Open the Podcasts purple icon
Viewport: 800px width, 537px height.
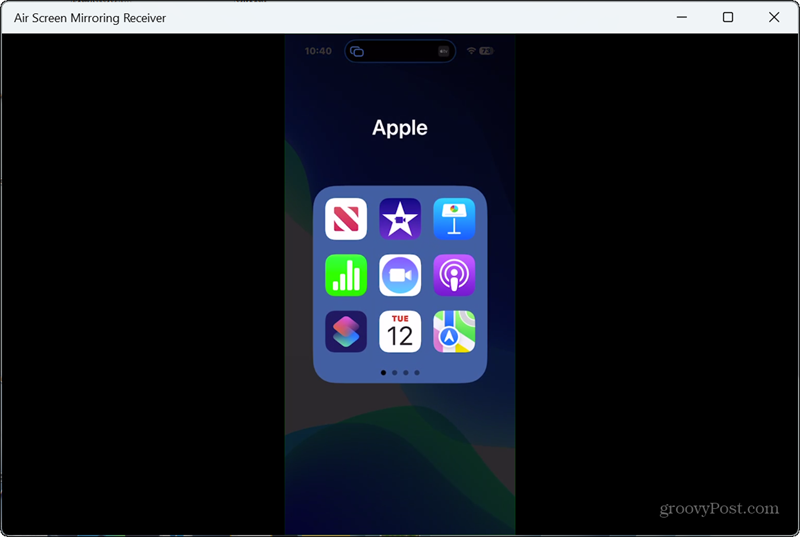point(454,275)
